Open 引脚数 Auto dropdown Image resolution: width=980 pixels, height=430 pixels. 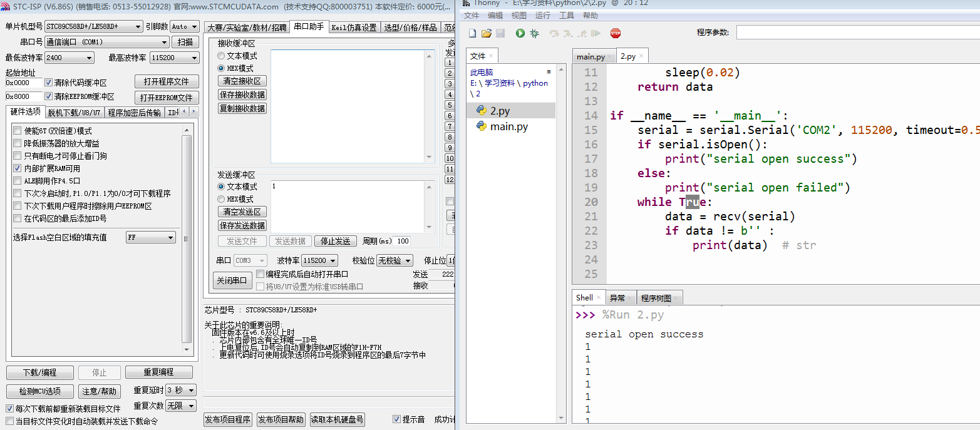185,26
